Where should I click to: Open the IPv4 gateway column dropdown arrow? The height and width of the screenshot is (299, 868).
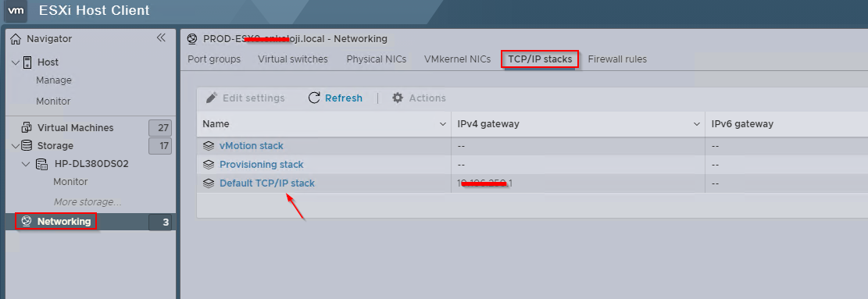point(697,124)
